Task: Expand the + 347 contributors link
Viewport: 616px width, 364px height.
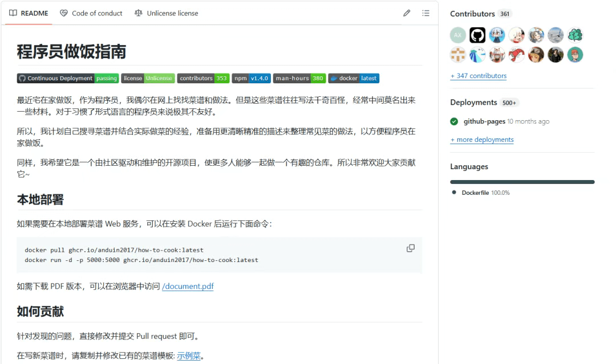Action: (478, 76)
